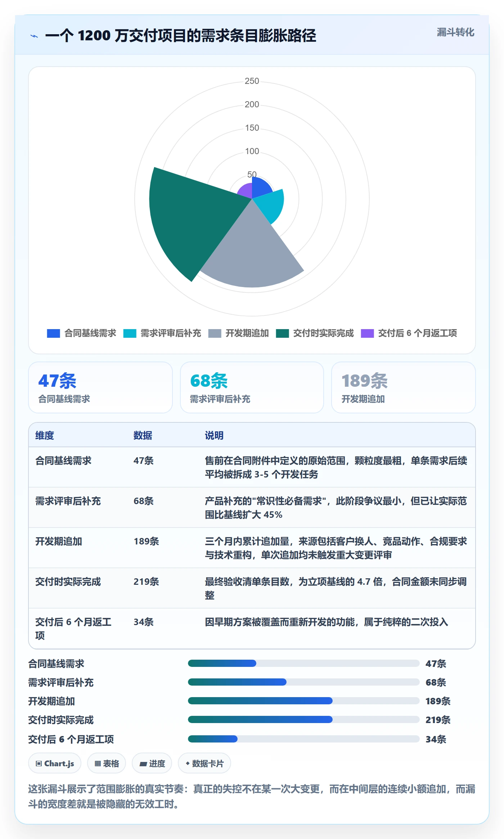The height and width of the screenshot is (839, 504).
Task: Click the footer summary paragraph starting with 这张漏斗
Action: click(x=252, y=797)
